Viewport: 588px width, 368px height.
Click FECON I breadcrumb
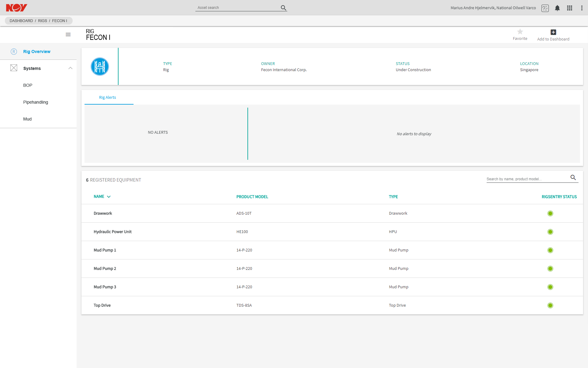pyautogui.click(x=59, y=21)
